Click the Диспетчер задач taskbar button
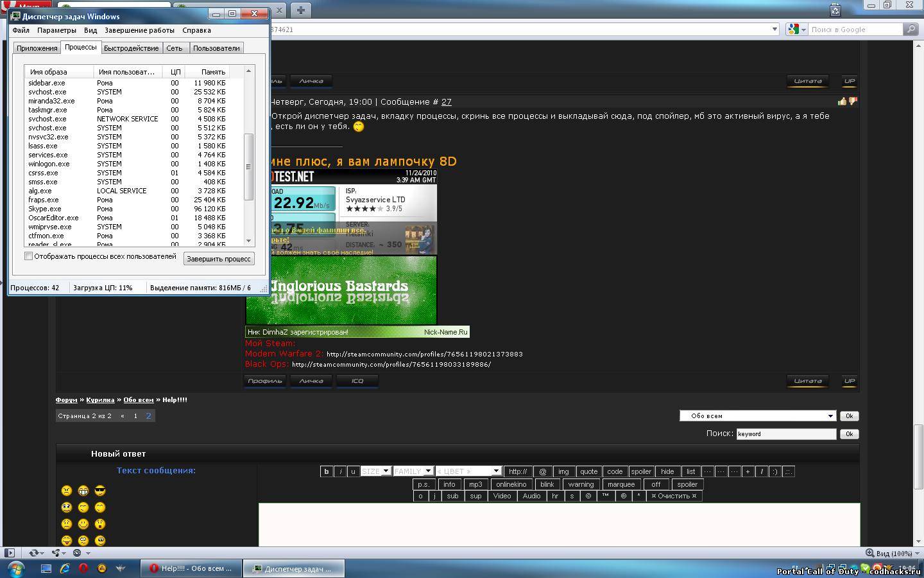The width and height of the screenshot is (924, 578). [294, 568]
